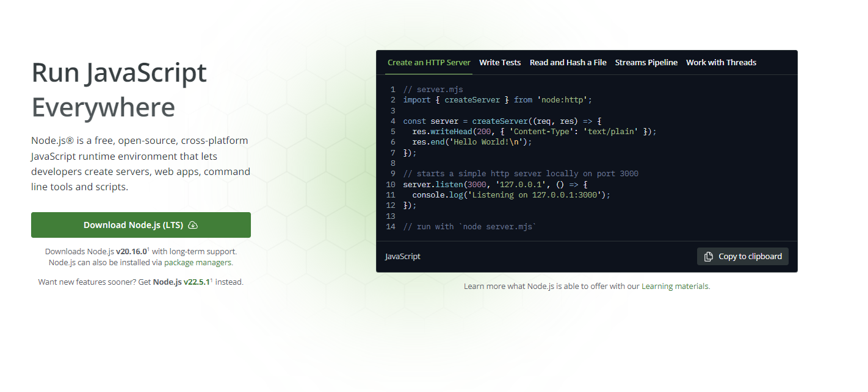Click the 'starts a simple http server' comment
The height and width of the screenshot is (392, 868).
coord(521,174)
